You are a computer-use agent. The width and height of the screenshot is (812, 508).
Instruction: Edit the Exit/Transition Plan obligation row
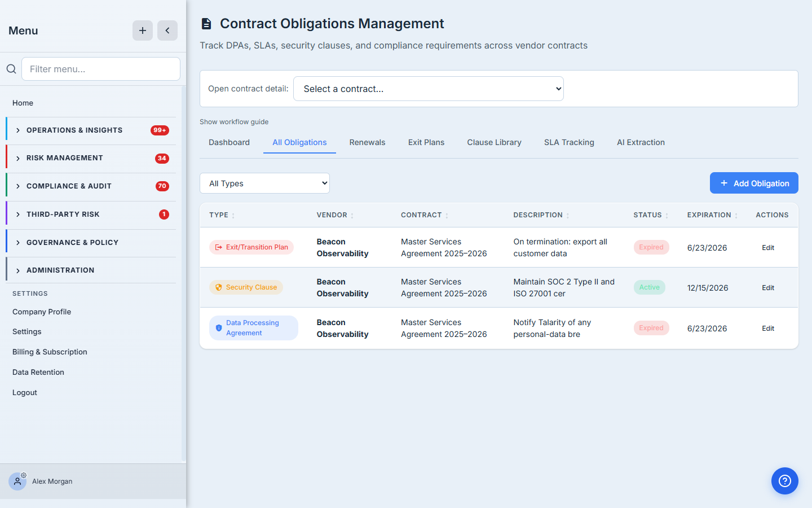pos(768,248)
